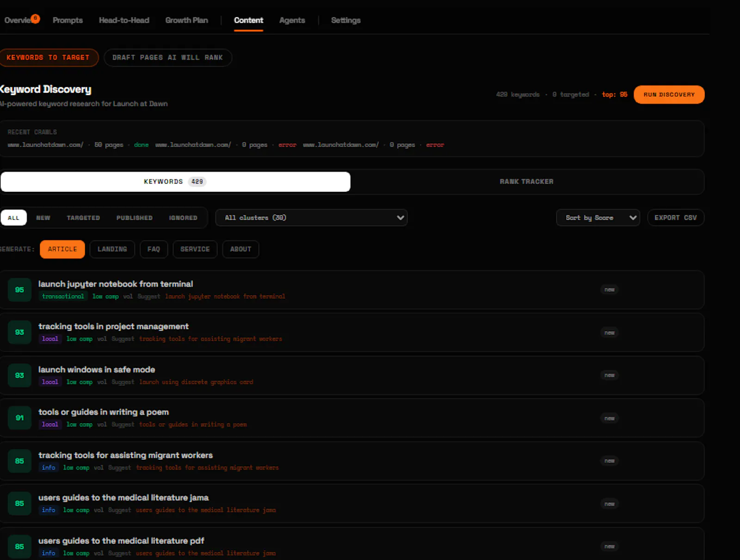Click the first crawl 'done' status

coord(141,145)
